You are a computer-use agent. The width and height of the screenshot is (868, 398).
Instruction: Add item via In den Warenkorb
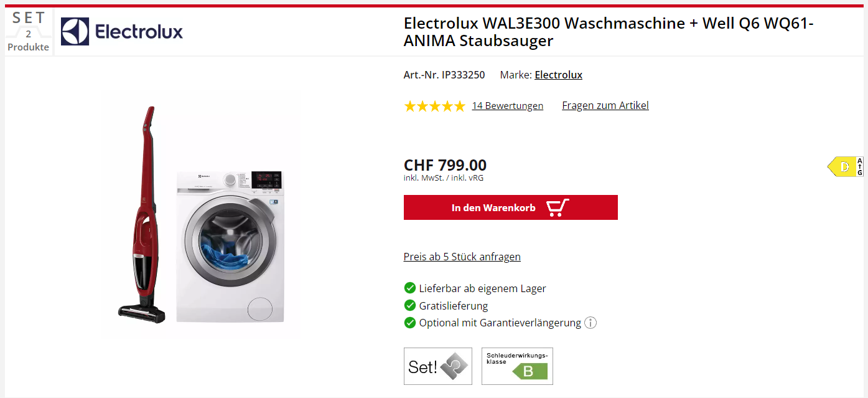point(511,207)
